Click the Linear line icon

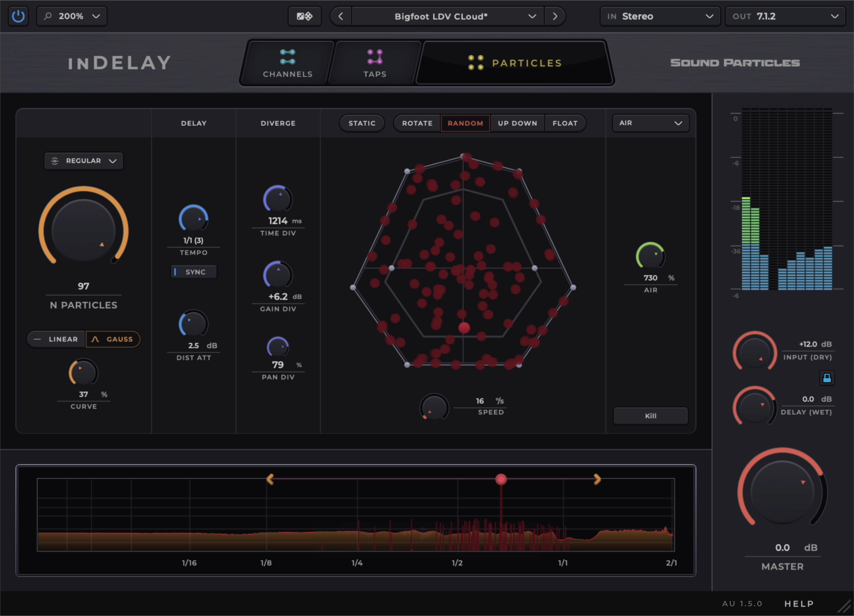point(37,339)
